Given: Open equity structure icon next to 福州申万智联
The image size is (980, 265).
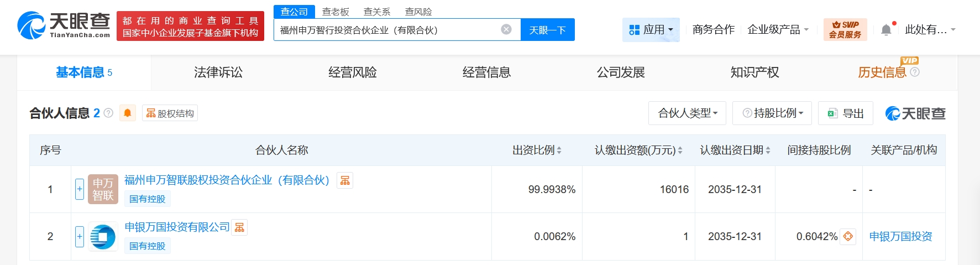Looking at the screenshot, I should click(x=345, y=180).
